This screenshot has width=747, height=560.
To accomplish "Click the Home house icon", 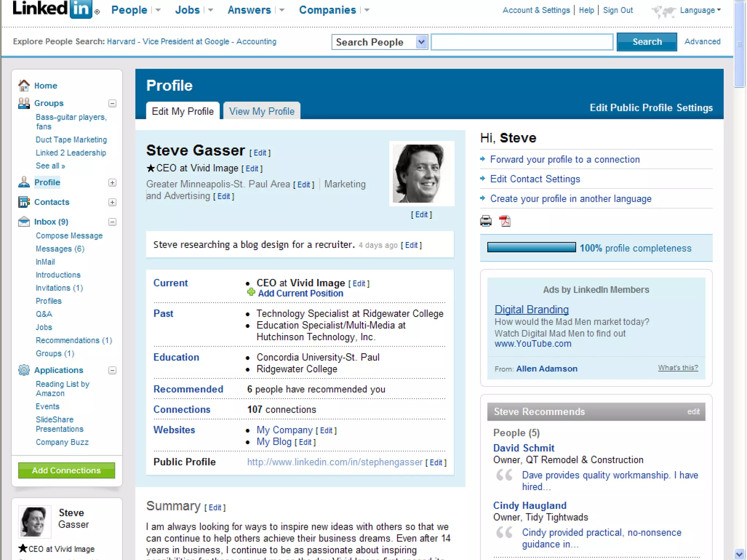I will (24, 85).
